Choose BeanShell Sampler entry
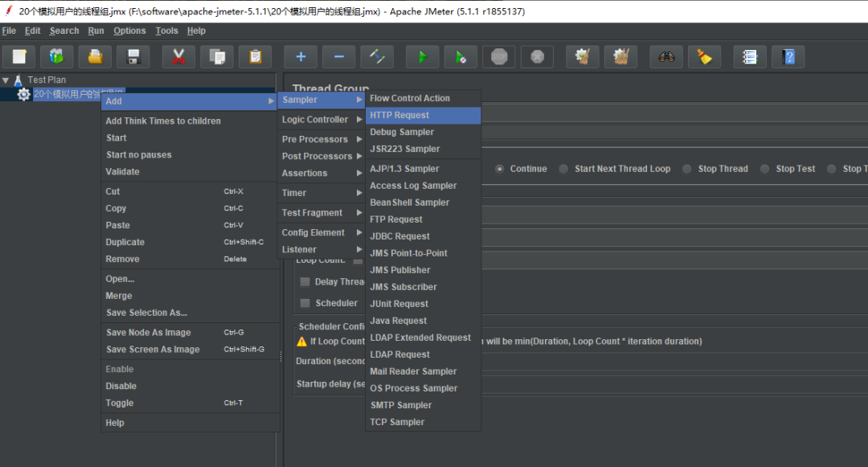The image size is (868, 467). 423,203
